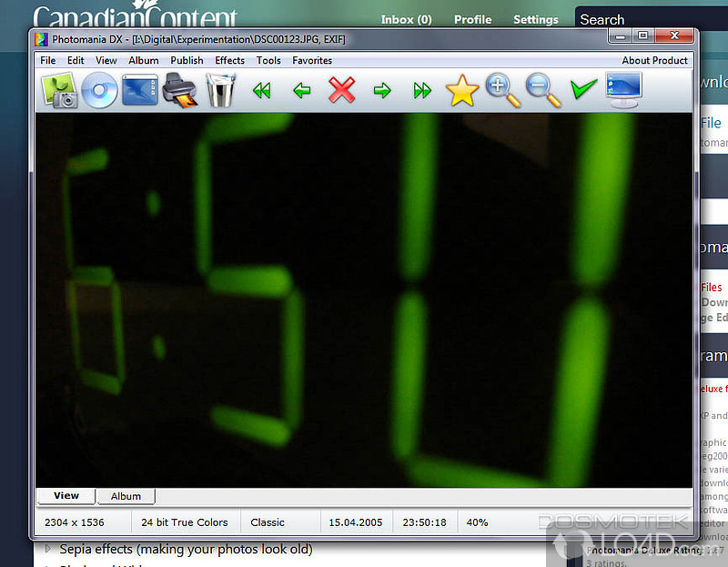Screen dimensions: 728x567
Task: Open the blue album window toolbar icon
Action: click(x=140, y=90)
